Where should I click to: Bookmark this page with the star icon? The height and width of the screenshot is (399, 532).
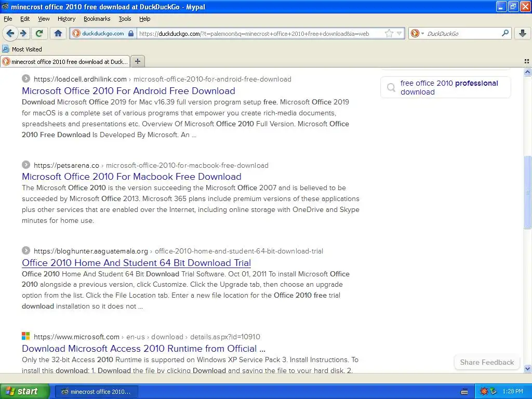tap(389, 33)
